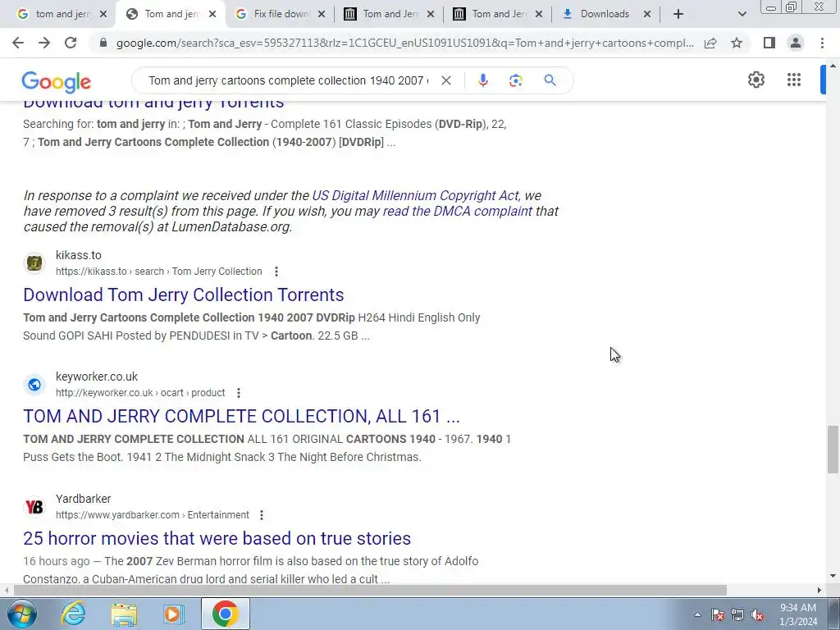Open partially hidden 'Download tom and jerry Torrents' link
840x630 pixels.
pos(153,103)
